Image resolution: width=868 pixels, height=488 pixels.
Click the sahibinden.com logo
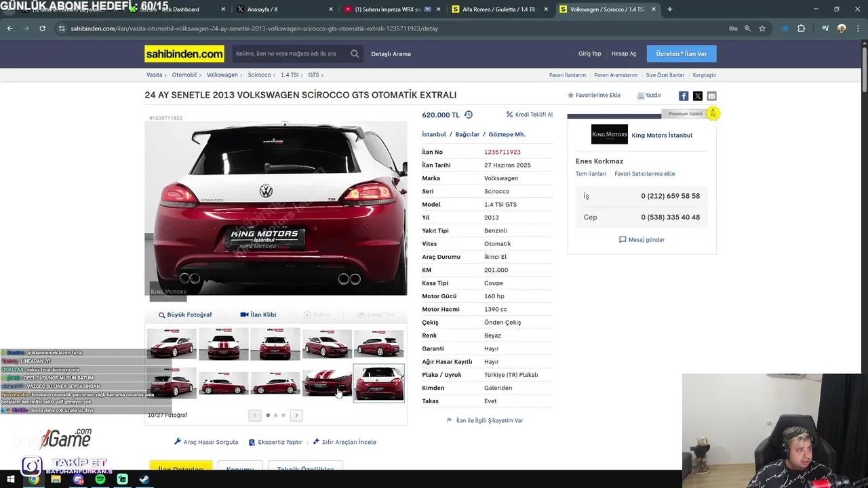pyautogui.click(x=184, y=54)
